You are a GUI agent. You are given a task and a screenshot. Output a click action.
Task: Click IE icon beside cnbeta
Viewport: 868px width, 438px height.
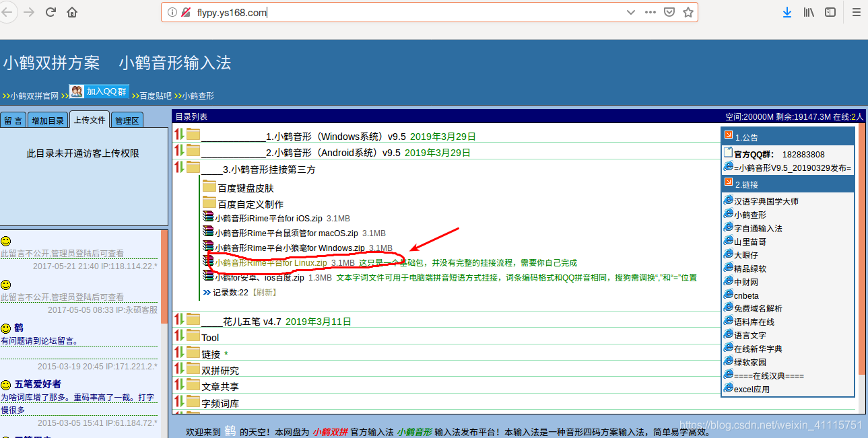coord(728,294)
